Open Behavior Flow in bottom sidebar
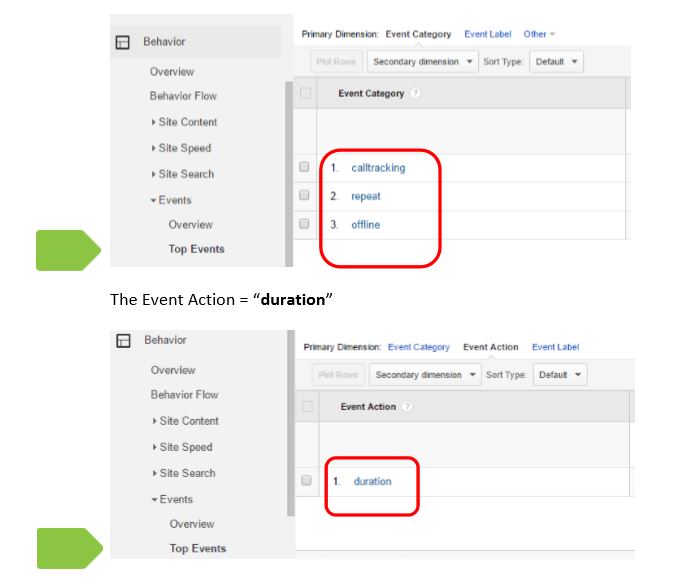The height and width of the screenshot is (585, 674). [x=184, y=395]
